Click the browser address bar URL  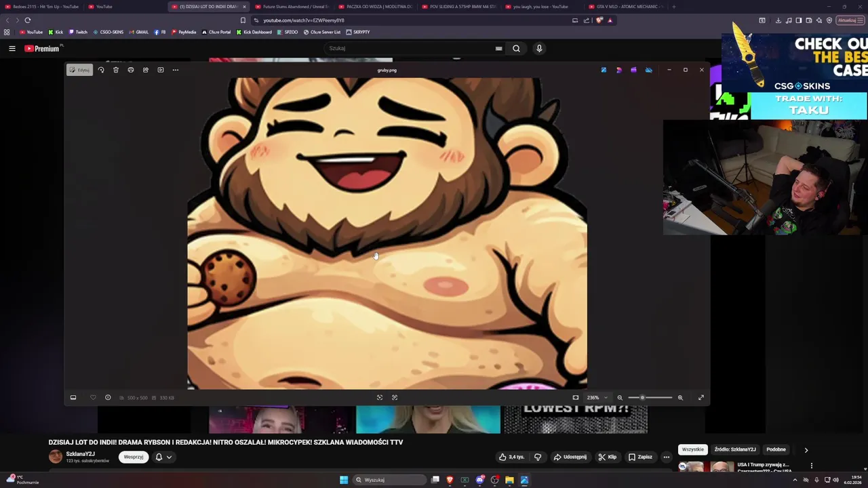pos(304,20)
